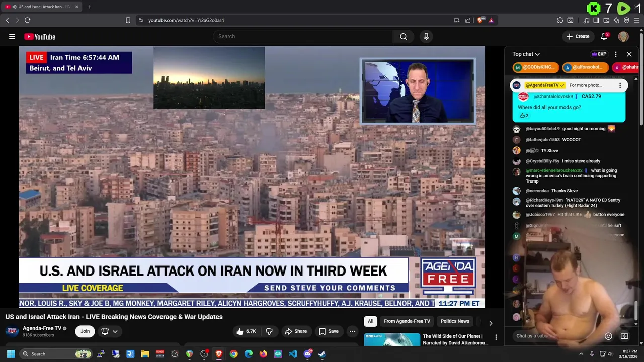644x362 pixels.
Task: Click the live video player
Action: [252, 177]
